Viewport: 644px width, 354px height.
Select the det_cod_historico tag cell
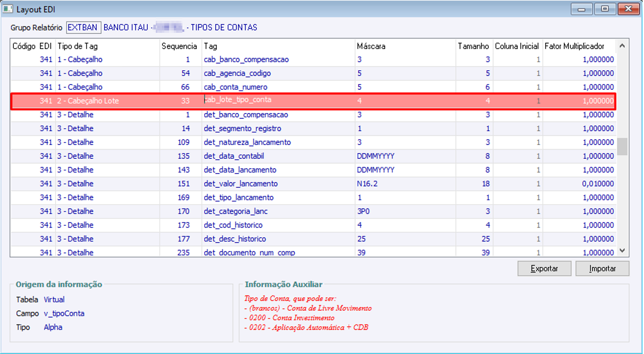click(278, 225)
